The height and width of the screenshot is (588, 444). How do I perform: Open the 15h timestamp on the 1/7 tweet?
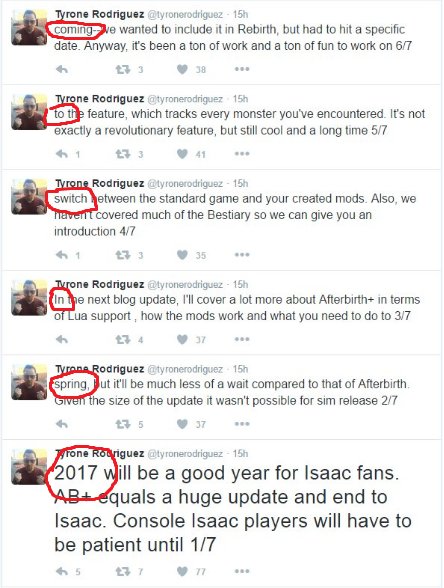(240, 454)
